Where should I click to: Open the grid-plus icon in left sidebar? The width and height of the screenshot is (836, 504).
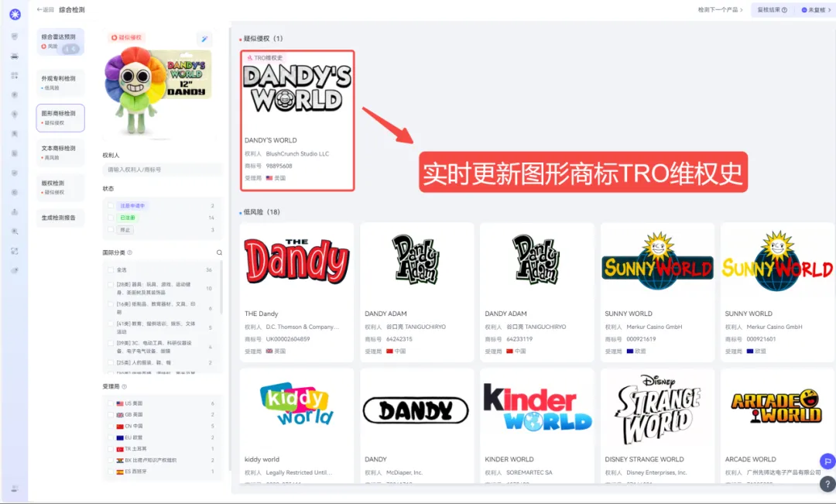(15, 76)
